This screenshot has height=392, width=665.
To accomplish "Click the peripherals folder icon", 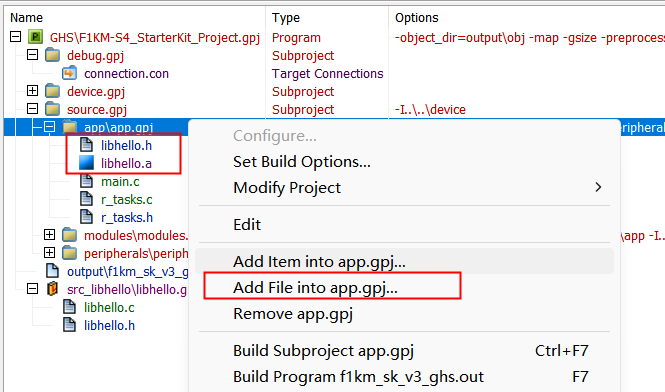I will click(x=70, y=253).
